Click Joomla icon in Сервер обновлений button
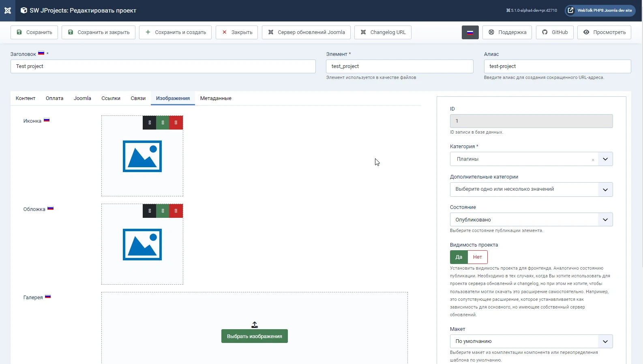 tap(271, 32)
